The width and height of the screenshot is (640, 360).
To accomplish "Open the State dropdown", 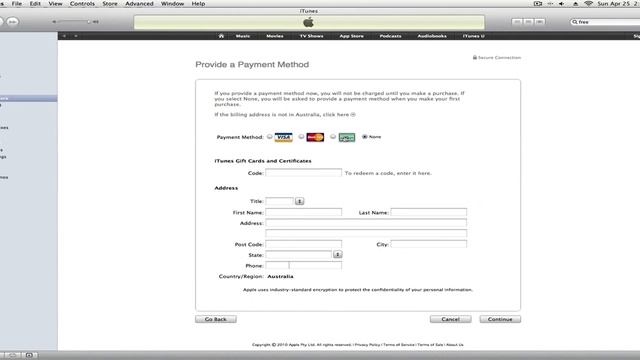I will 338,255.
